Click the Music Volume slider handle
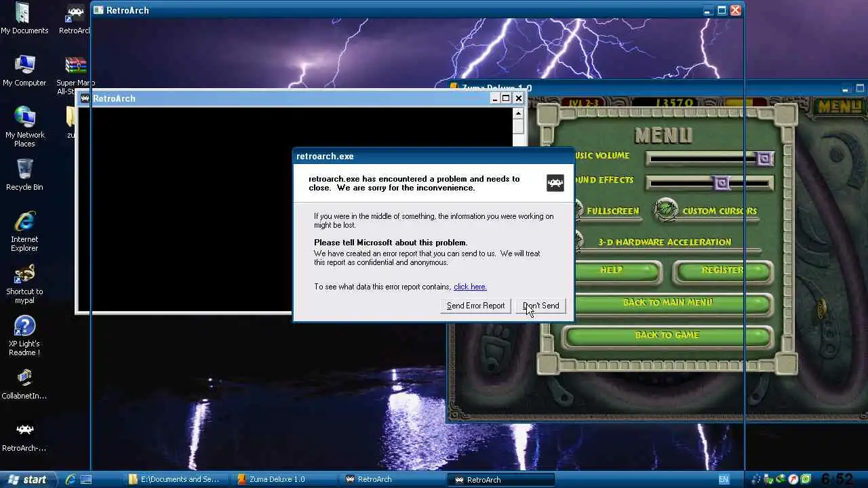Viewport: 868px width, 488px height. coord(764,159)
